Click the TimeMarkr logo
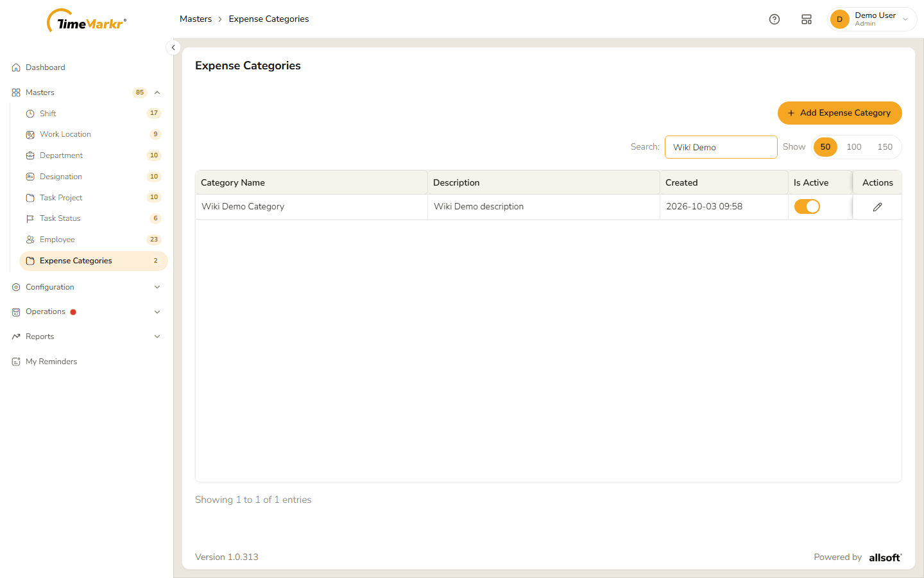924x578 pixels. (x=87, y=21)
